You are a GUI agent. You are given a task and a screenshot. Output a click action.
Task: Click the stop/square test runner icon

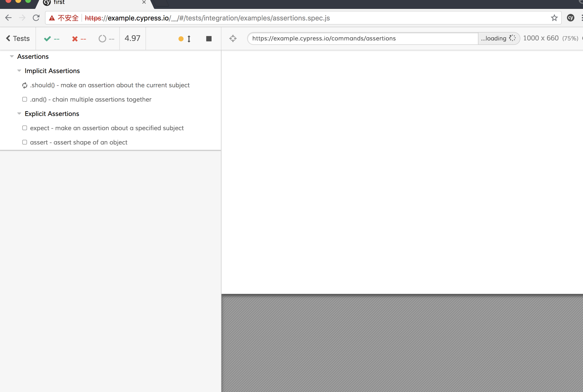(x=209, y=38)
